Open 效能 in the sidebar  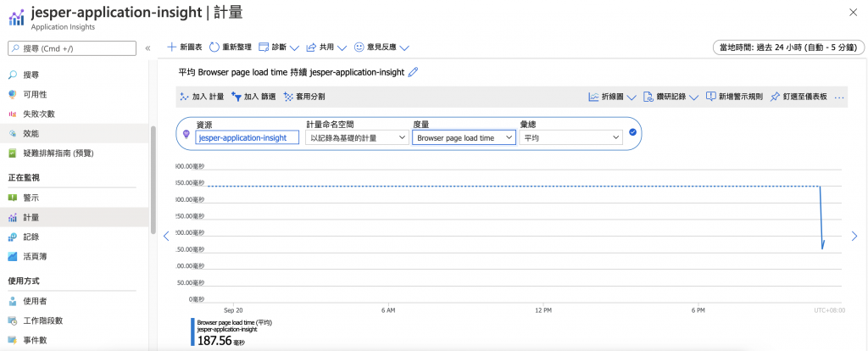pyautogui.click(x=31, y=133)
